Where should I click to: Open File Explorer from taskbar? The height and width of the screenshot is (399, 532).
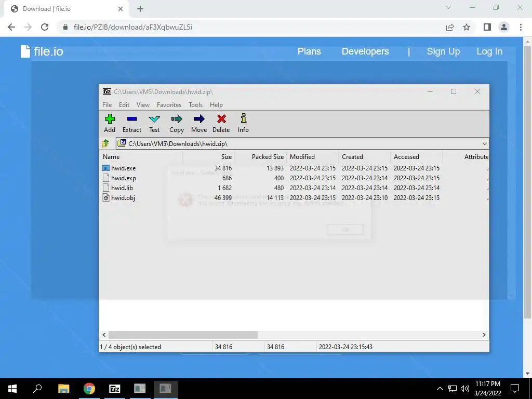(63, 389)
